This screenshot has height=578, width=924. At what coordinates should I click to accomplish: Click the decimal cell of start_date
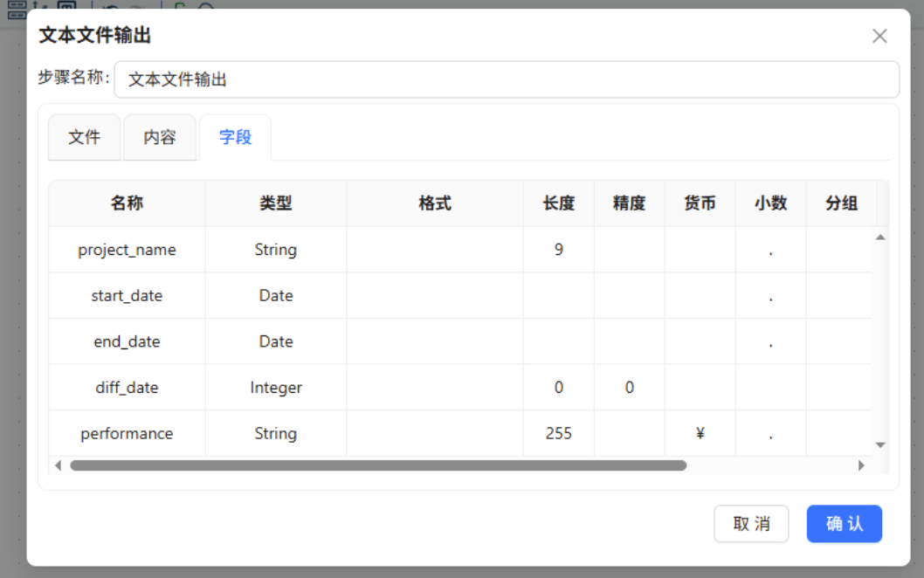[x=771, y=295]
